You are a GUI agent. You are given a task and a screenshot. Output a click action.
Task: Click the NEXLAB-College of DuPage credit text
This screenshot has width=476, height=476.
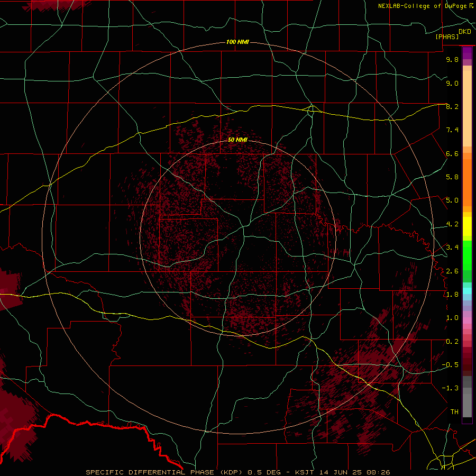423,6
